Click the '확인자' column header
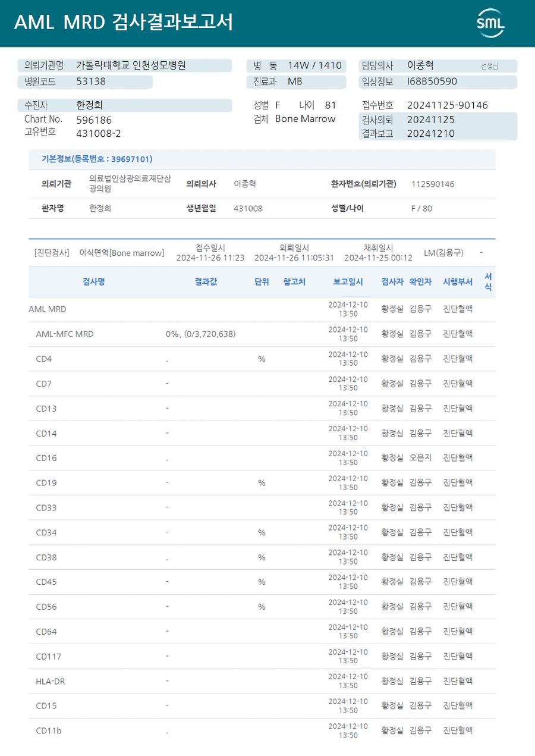The image size is (535, 756). [420, 281]
